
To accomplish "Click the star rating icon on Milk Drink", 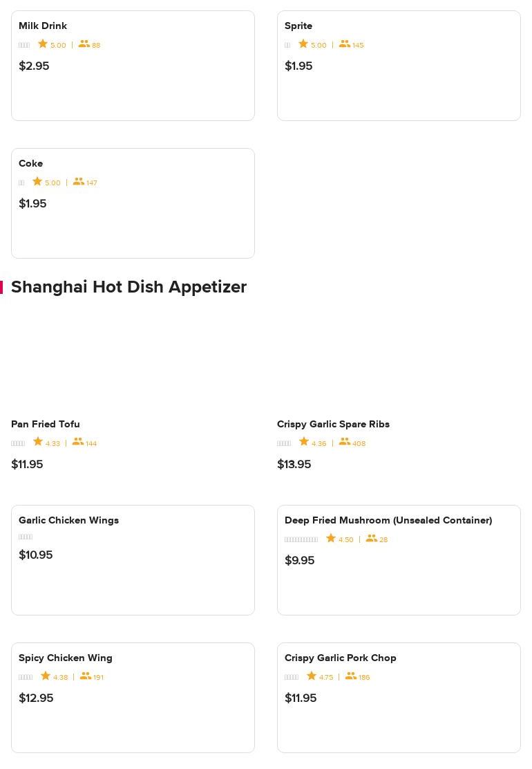I will [43, 44].
